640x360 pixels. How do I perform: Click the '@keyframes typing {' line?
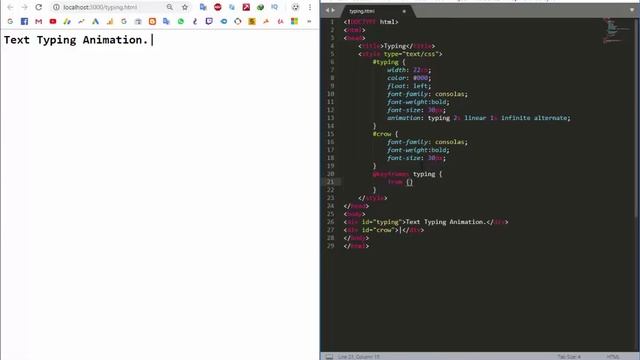tap(407, 174)
